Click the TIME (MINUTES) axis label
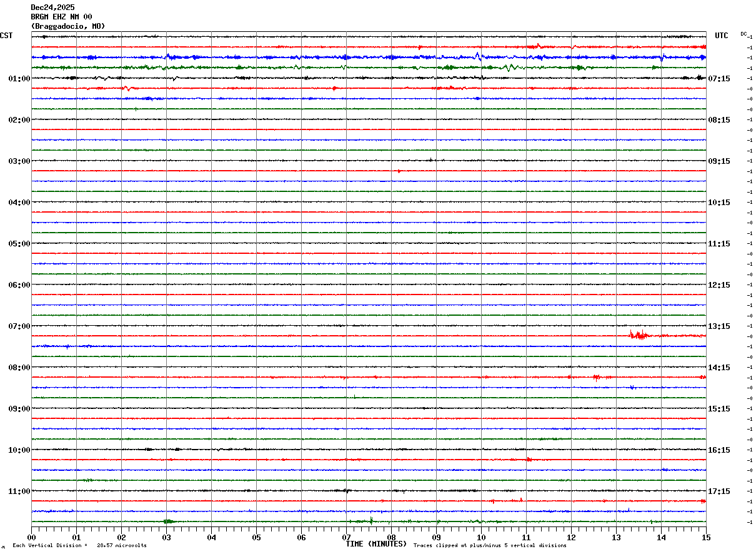 (377, 545)
